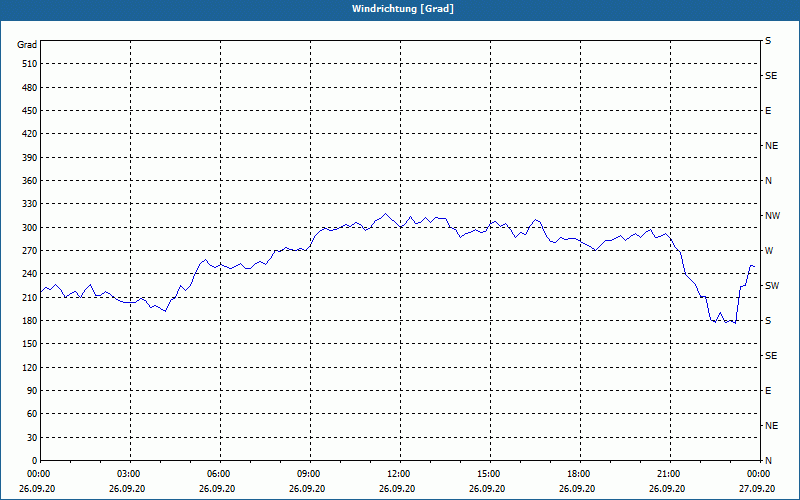Screen dimensions: 800x500
Task: Select the 60 degree axis label
Action: (x=32, y=414)
